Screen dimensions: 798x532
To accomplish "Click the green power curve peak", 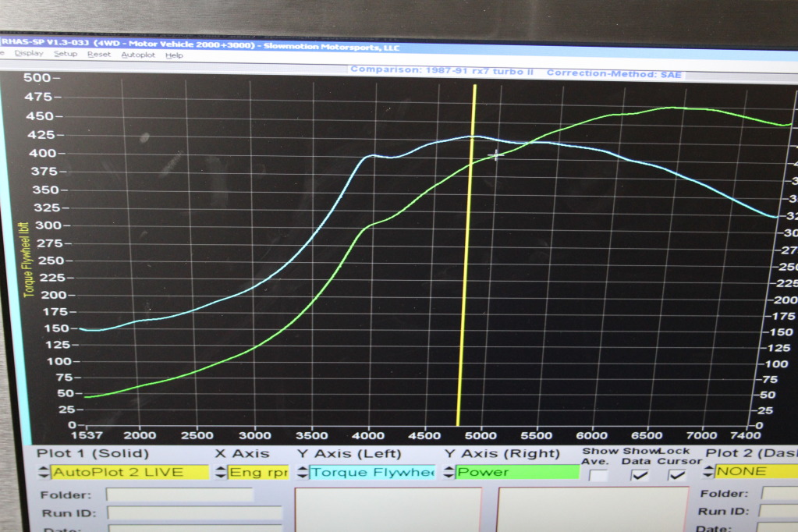I will pyautogui.click(x=673, y=108).
